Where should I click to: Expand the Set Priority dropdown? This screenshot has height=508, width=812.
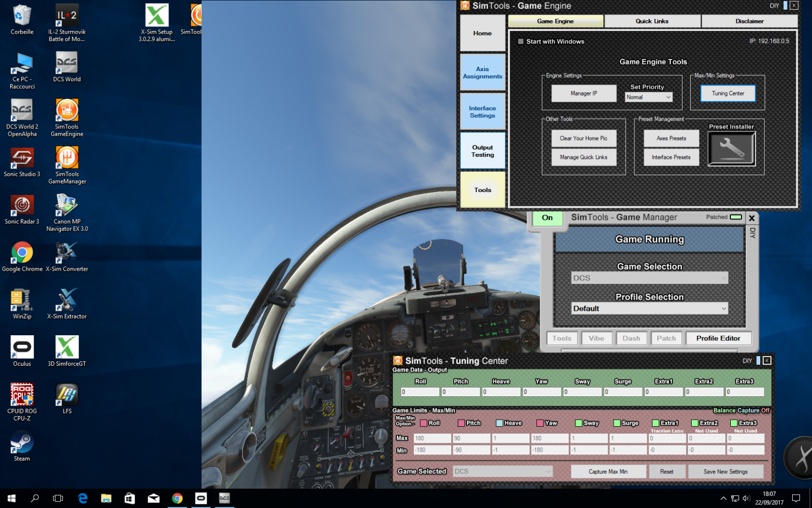pyautogui.click(x=649, y=97)
